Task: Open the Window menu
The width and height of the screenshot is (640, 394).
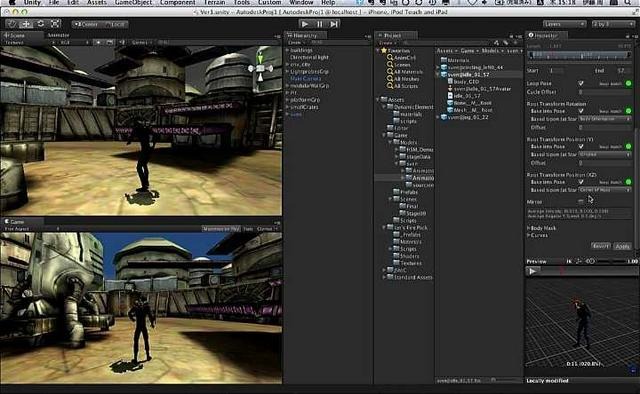Action: (301, 2)
